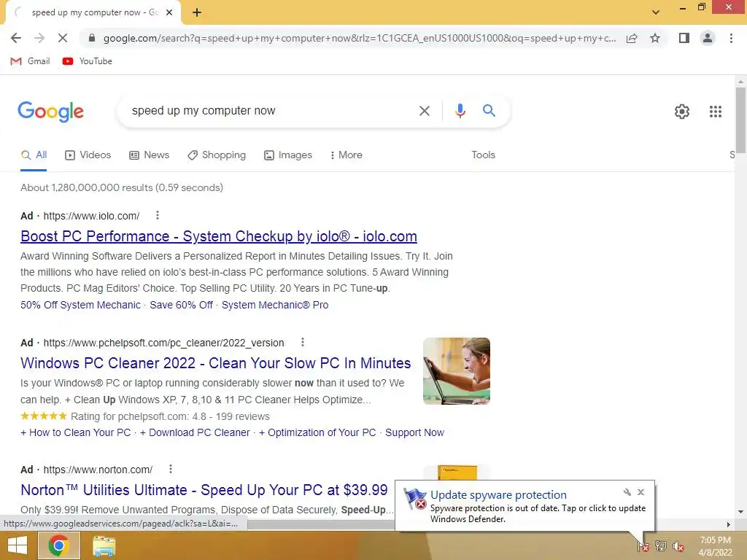Viewport: 747px width, 560px height.
Task: Open Chrome side panel
Action: pyautogui.click(x=684, y=38)
